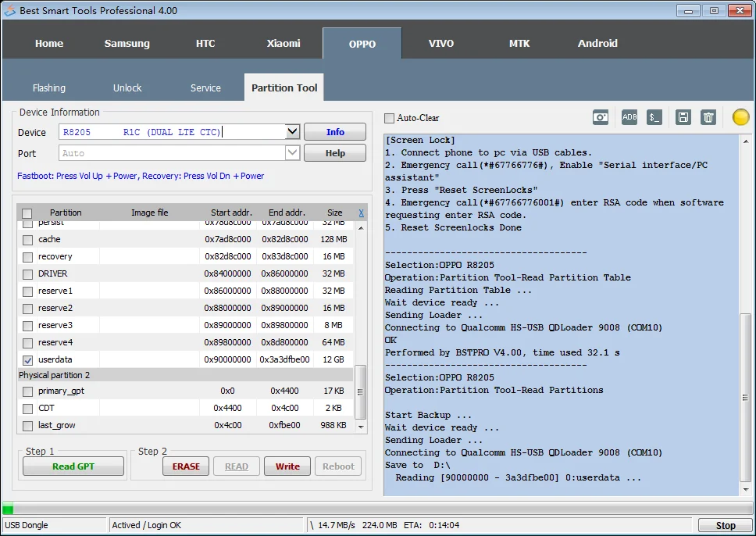
Task: Click the app logo in title bar
Action: (10, 10)
